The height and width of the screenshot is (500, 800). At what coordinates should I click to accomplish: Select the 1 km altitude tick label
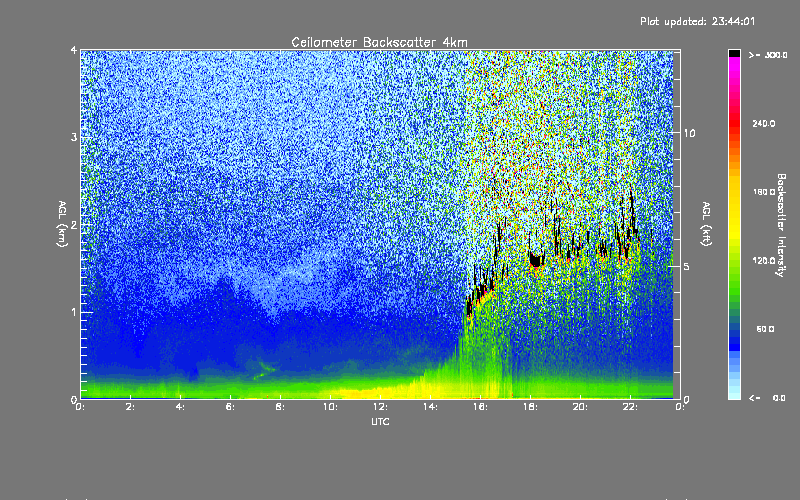(74, 312)
